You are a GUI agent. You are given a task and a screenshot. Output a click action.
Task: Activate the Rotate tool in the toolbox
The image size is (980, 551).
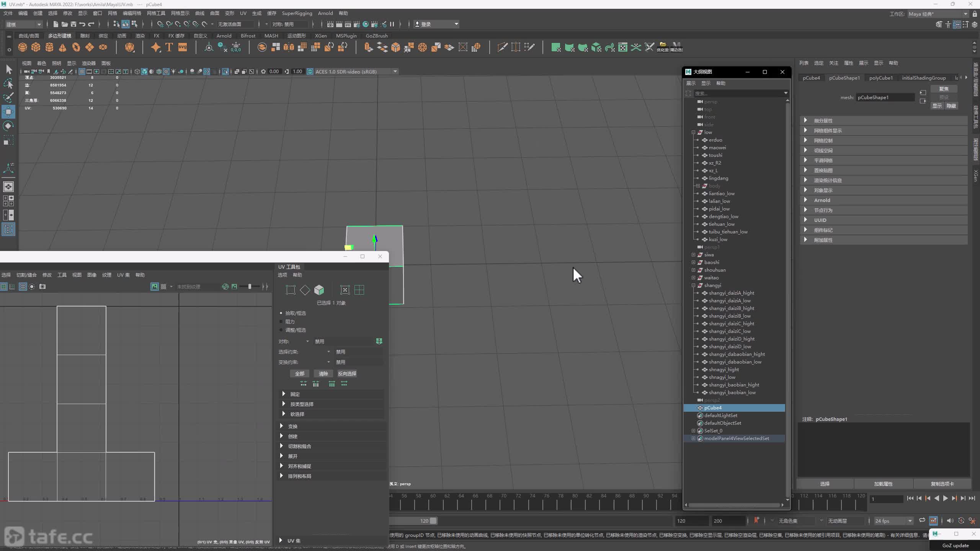(x=8, y=126)
